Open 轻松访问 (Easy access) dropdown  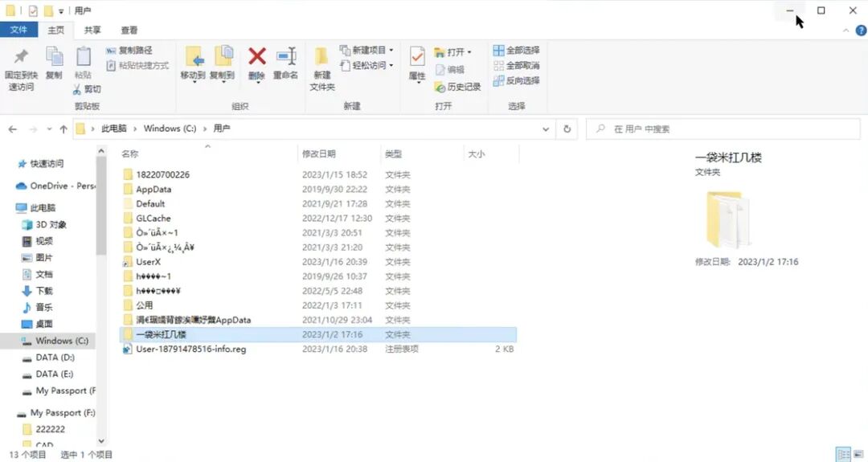coord(366,65)
